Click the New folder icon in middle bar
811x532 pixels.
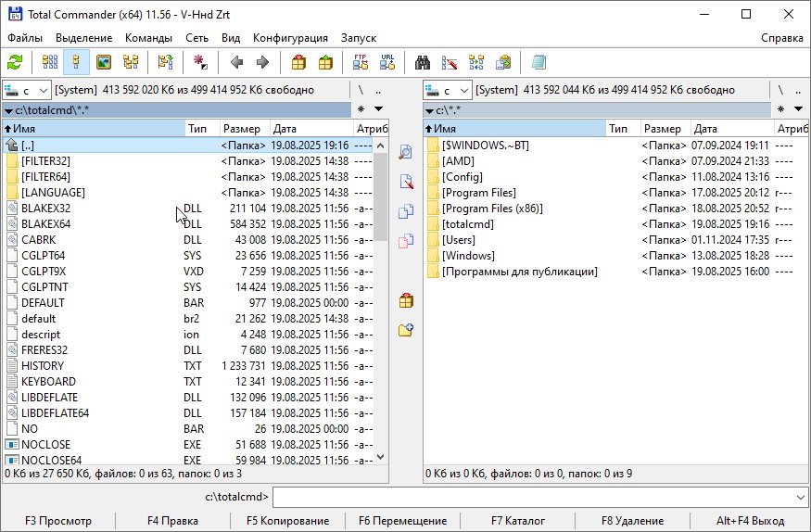pos(406,330)
